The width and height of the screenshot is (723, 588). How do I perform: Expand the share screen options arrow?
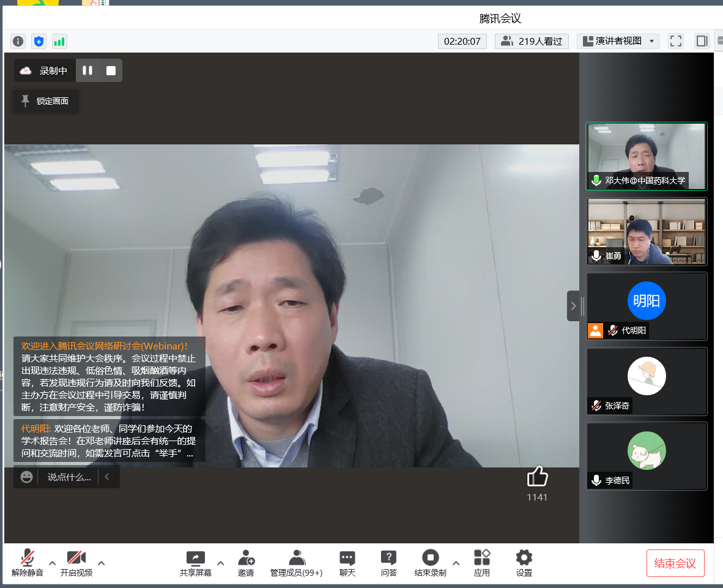point(221,563)
